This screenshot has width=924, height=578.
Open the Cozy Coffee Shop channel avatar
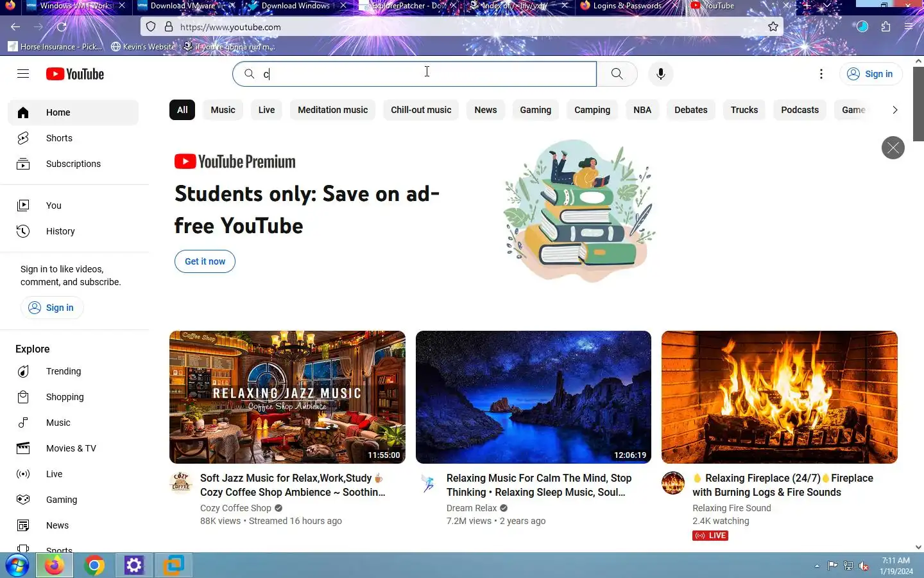click(181, 483)
